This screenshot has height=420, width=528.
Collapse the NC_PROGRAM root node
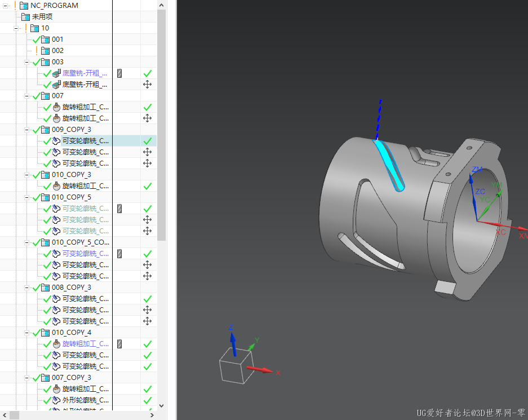click(x=6, y=6)
